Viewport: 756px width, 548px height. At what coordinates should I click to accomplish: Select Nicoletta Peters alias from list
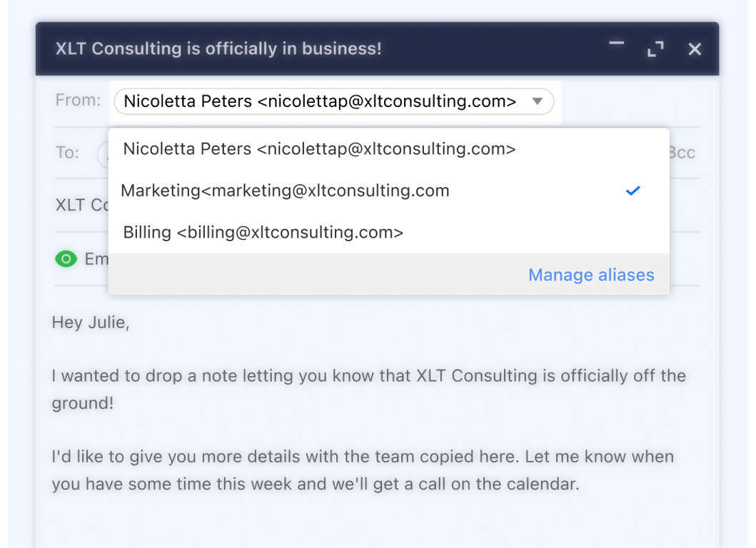pyautogui.click(x=319, y=149)
